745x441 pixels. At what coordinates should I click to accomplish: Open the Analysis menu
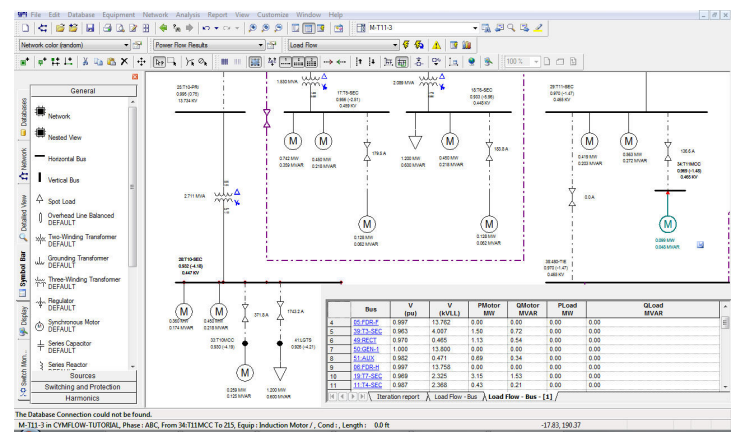point(189,16)
